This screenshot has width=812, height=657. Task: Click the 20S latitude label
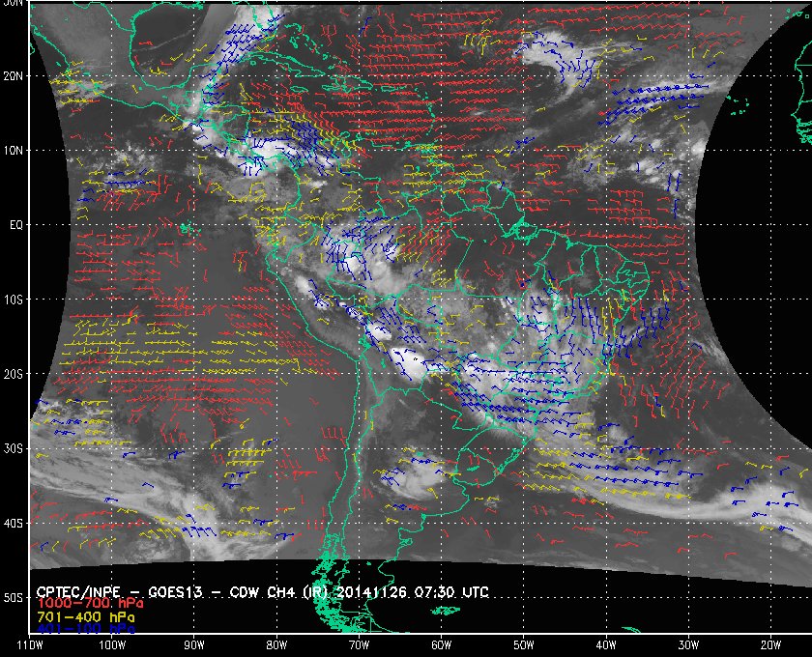click(14, 374)
